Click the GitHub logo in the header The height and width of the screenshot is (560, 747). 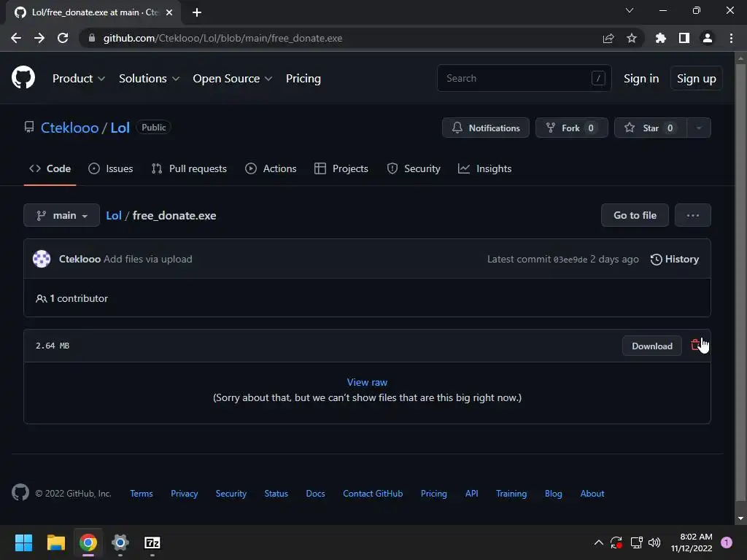23,78
